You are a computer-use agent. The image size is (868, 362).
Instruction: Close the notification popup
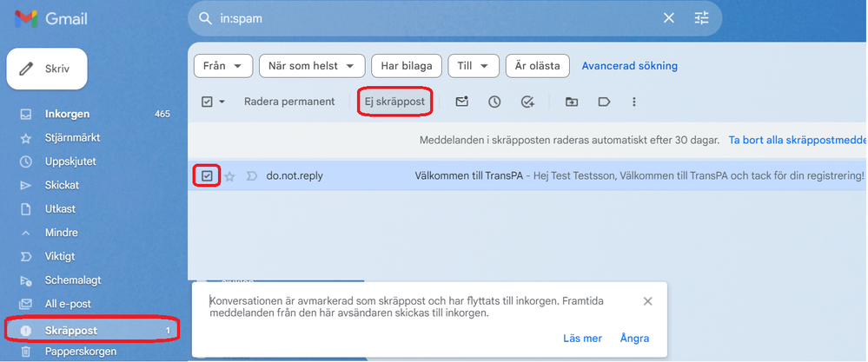[647, 301]
